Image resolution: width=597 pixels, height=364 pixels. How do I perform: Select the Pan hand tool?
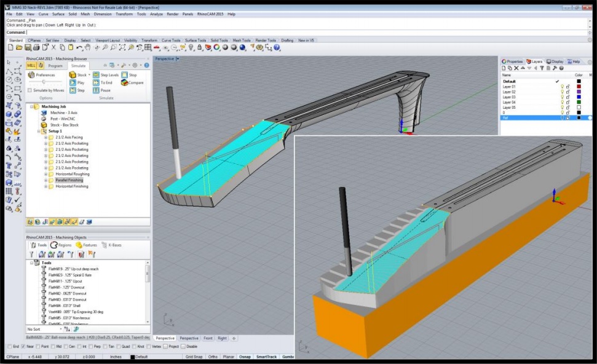point(87,47)
